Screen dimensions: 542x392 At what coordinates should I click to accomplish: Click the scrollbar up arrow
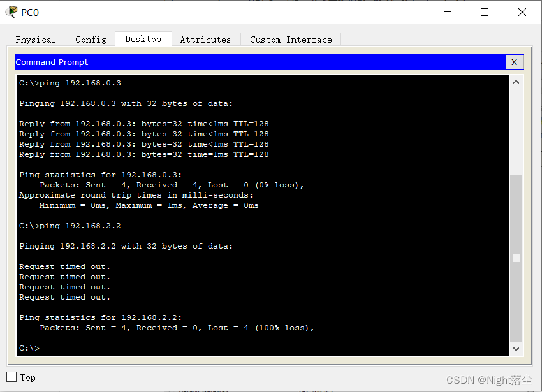tap(516, 82)
